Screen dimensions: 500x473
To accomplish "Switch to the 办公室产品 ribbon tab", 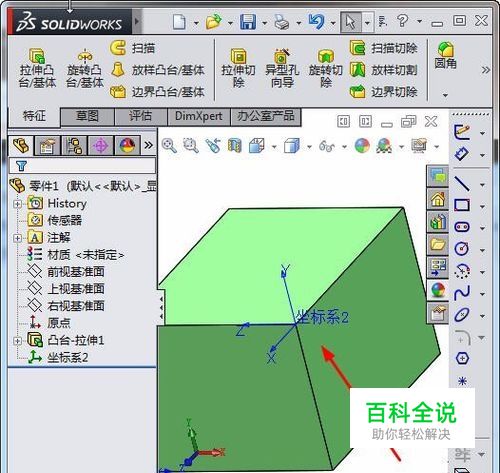I will [x=266, y=116].
